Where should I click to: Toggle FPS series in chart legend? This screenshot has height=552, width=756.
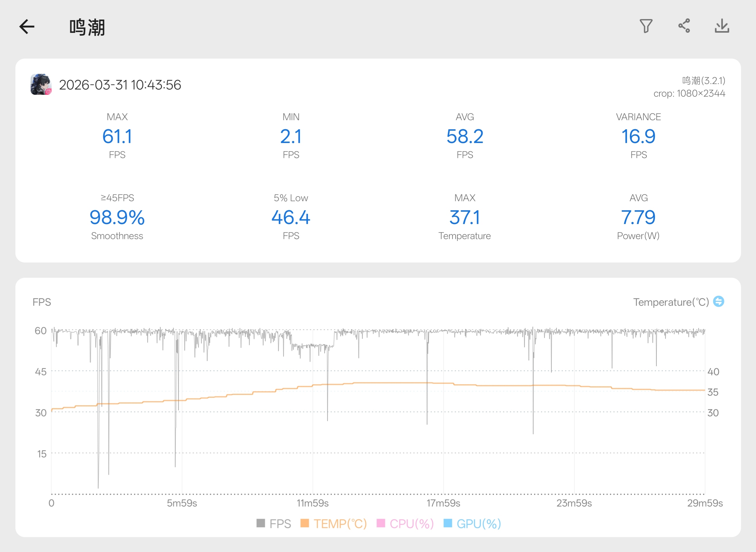click(x=280, y=524)
